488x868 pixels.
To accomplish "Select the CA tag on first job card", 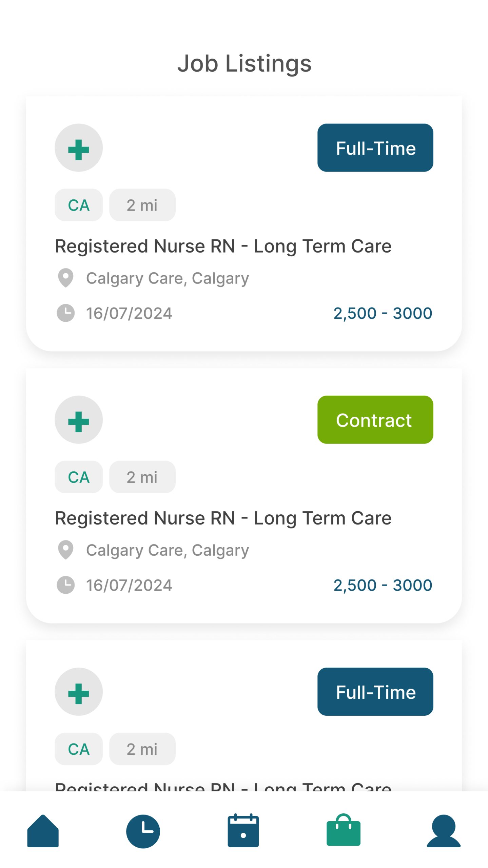I will [x=79, y=205].
